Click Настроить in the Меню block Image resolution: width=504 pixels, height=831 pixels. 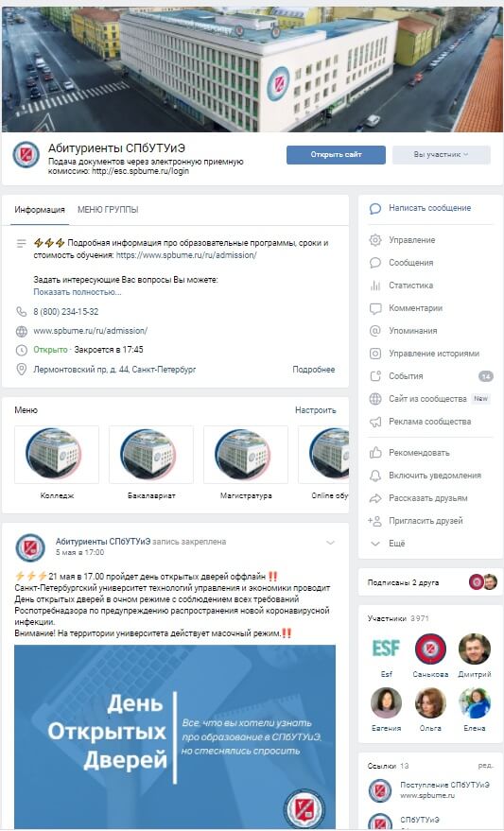click(315, 410)
